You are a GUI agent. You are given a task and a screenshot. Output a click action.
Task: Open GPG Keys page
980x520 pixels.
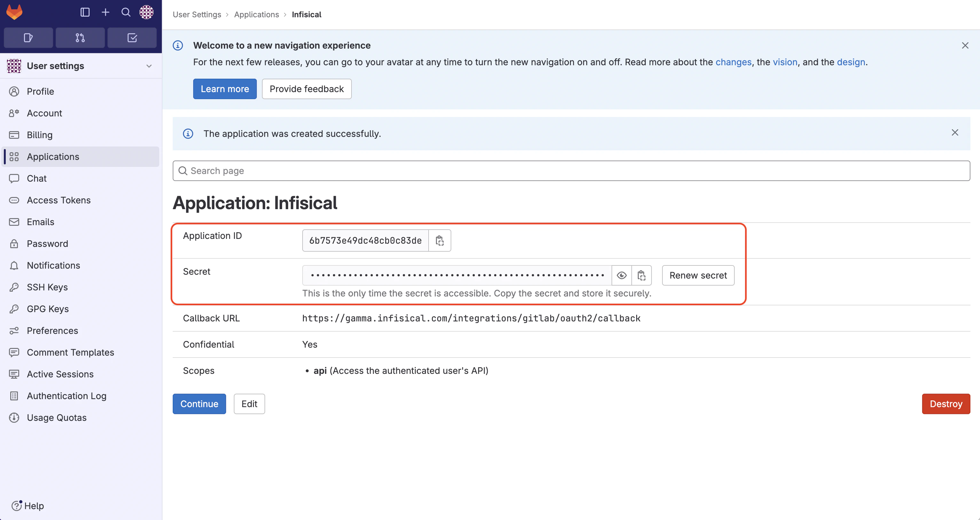[81, 309]
